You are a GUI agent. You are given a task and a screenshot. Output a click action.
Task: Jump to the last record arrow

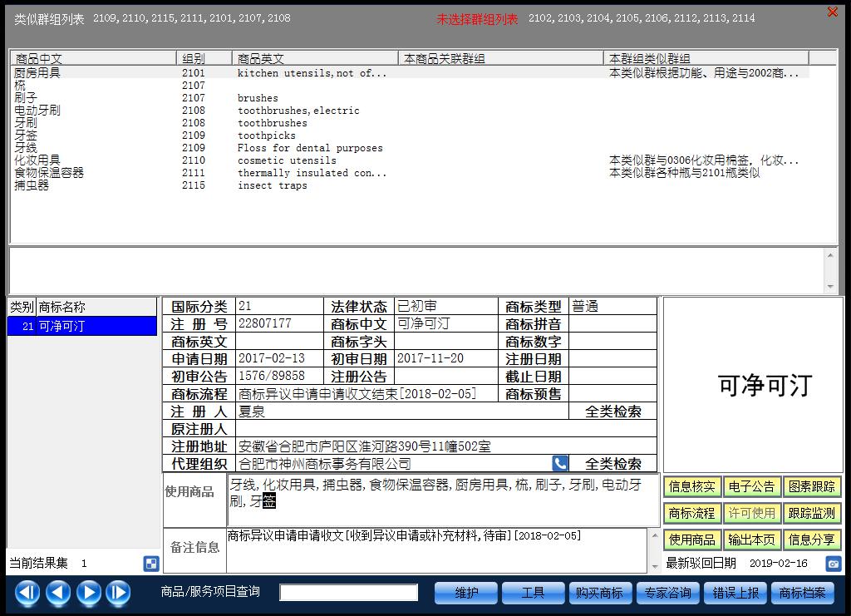coord(118,593)
